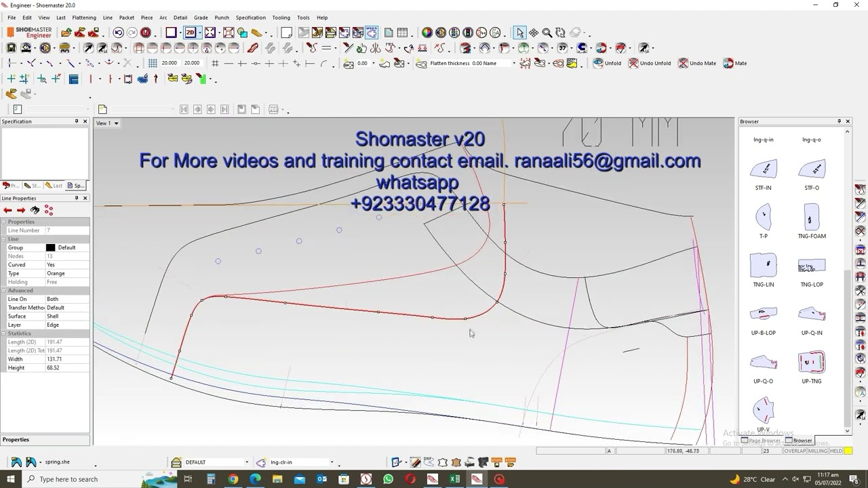Click the first-page navigation arrow icon

click(x=184, y=109)
